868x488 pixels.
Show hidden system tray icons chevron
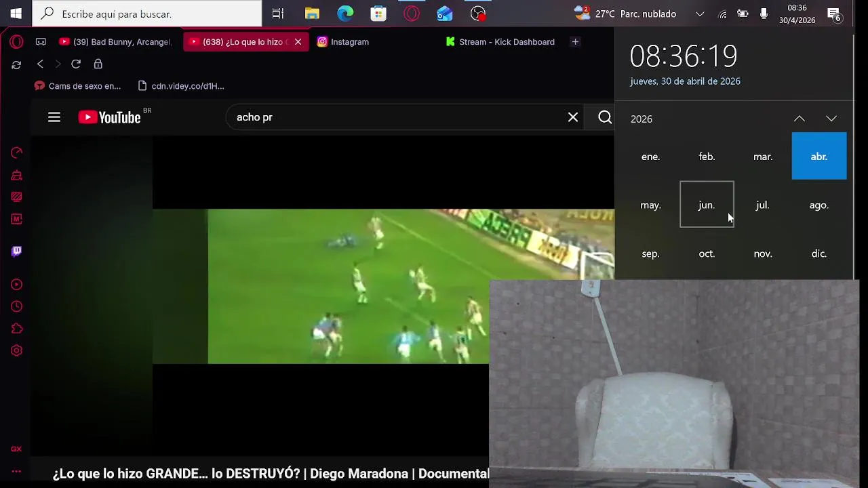click(x=700, y=14)
